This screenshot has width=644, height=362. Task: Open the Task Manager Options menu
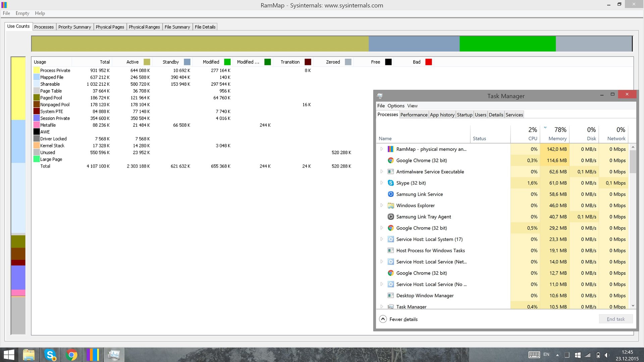[396, 106]
